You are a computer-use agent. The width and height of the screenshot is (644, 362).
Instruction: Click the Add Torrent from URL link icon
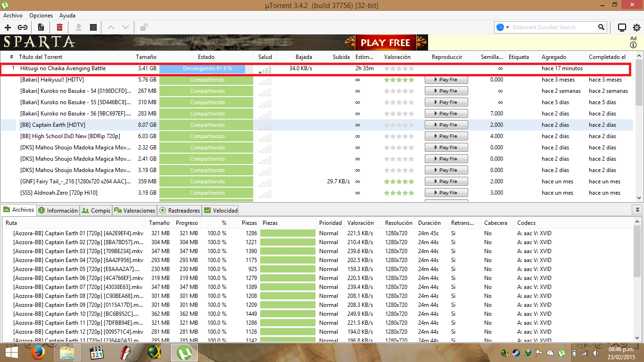pos(23,27)
